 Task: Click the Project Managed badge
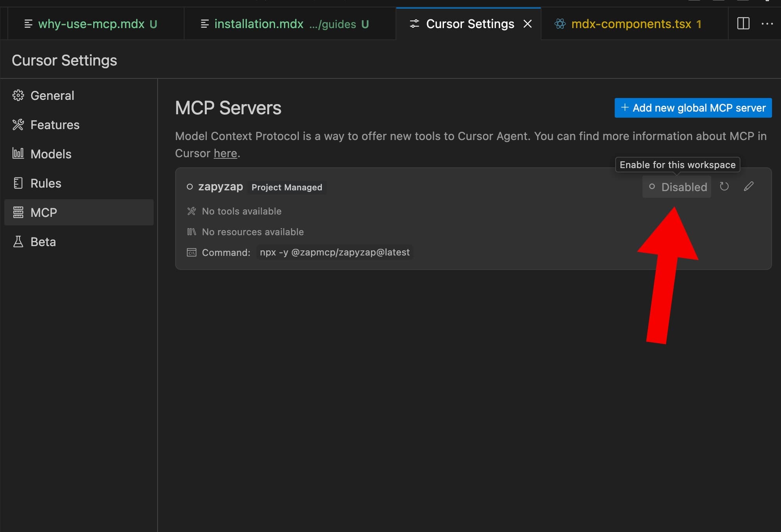(287, 187)
